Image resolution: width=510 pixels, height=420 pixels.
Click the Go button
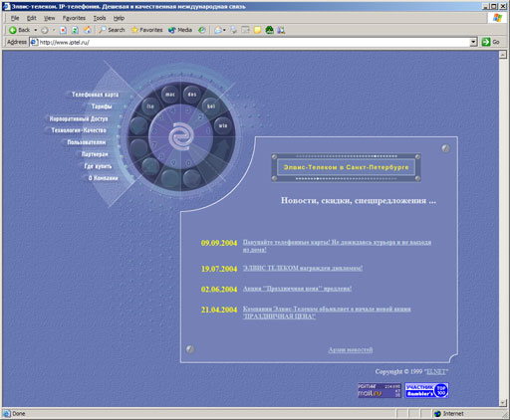point(491,42)
